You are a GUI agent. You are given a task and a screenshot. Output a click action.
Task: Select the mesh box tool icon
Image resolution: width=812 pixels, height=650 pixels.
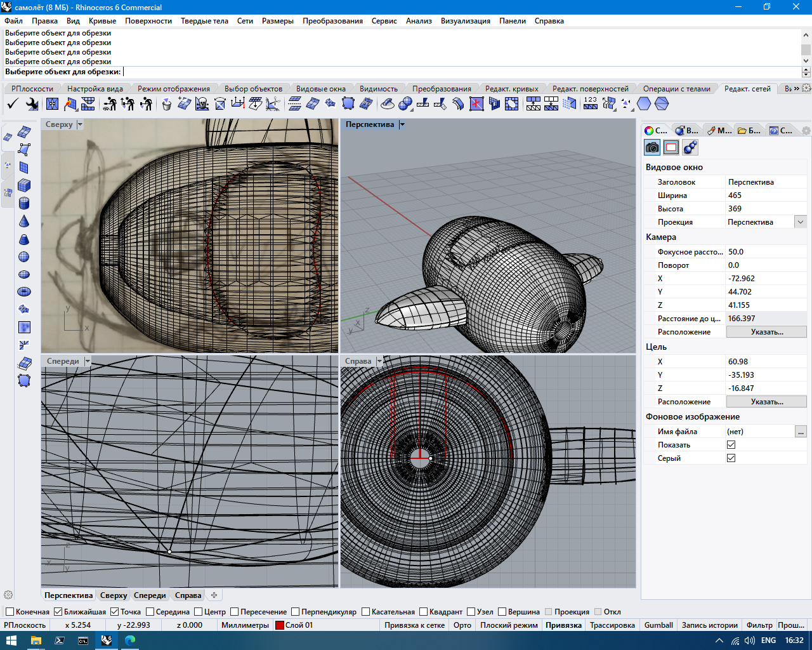click(24, 185)
